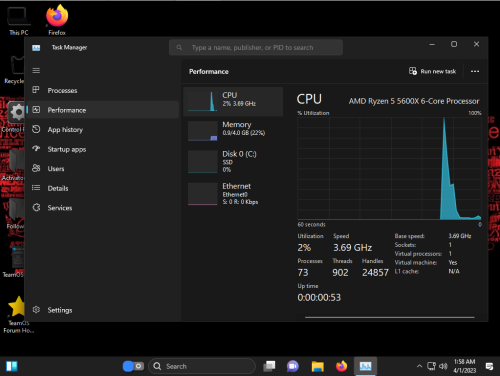Open the TeamOS Forum star shortcut

click(x=18, y=314)
